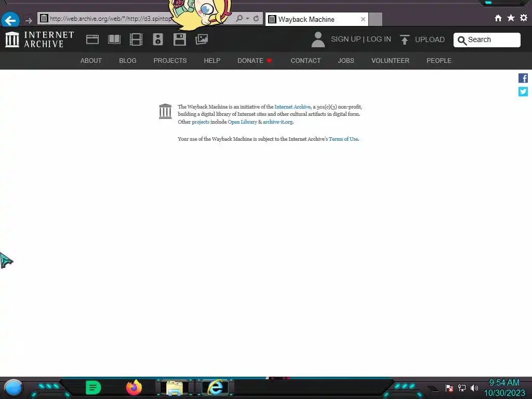Open the BLOG menu item
The width and height of the screenshot is (532, 399).
coord(128,61)
